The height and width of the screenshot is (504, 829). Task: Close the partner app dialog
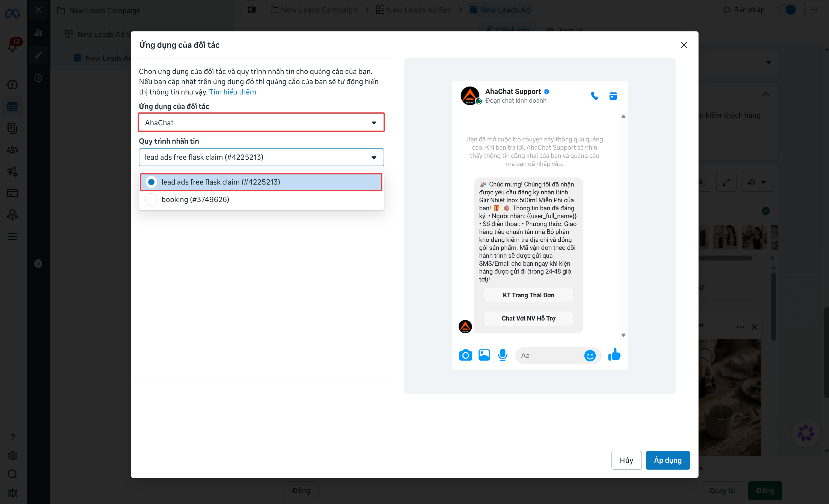click(684, 45)
